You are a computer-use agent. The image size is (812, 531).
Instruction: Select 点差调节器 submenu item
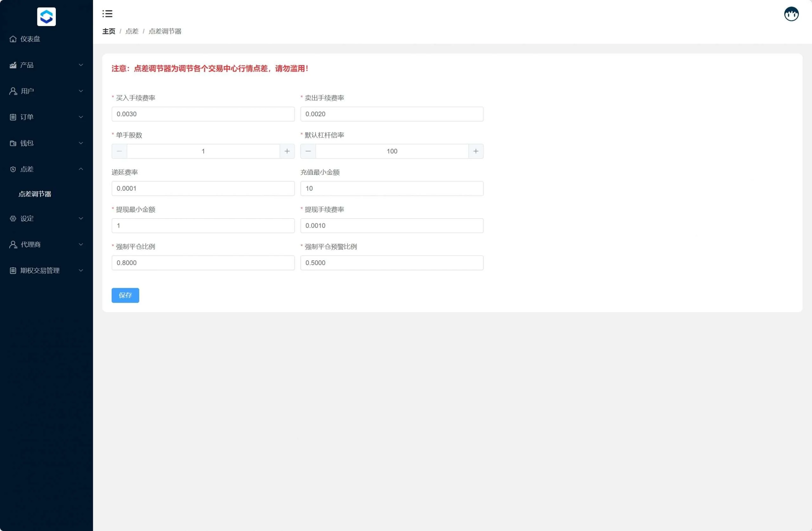tap(35, 194)
